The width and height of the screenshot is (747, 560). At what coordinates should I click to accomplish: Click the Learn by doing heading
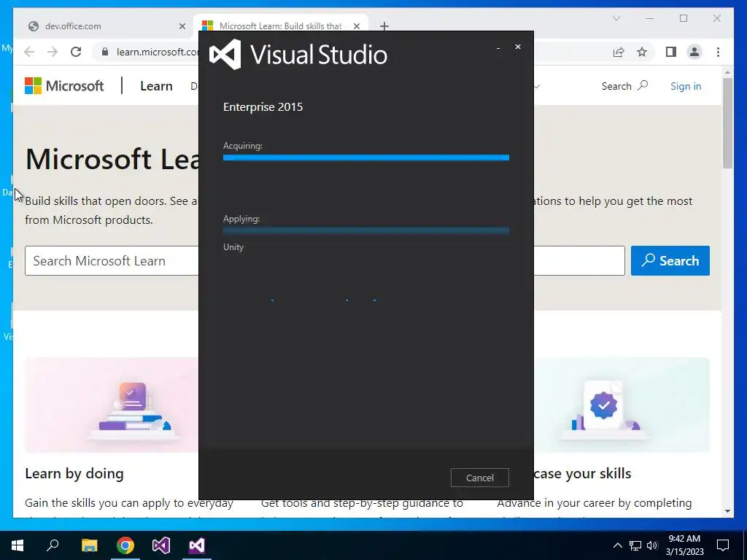74,473
